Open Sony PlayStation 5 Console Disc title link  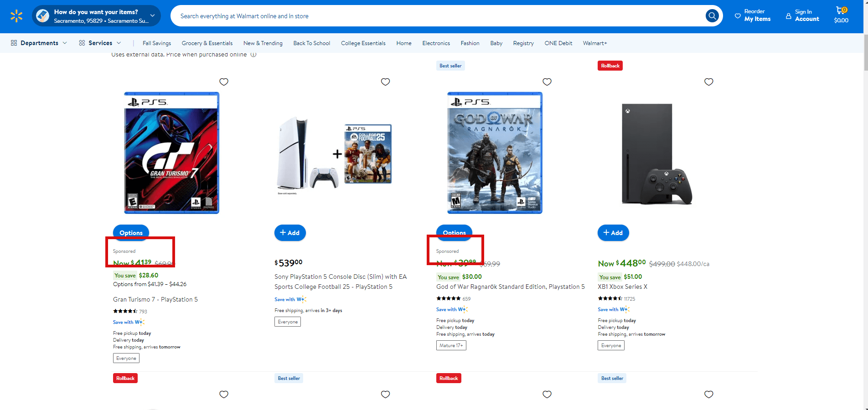coord(341,282)
